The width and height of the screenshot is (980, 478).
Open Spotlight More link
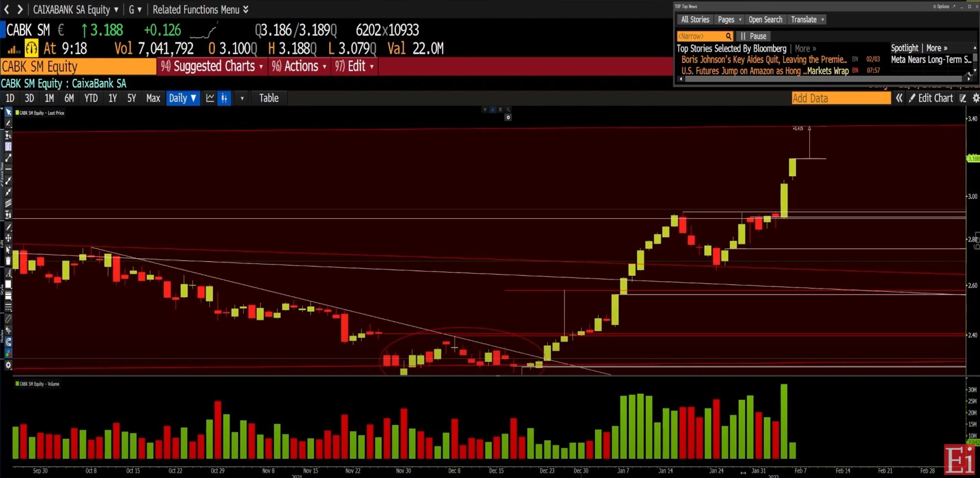[937, 48]
